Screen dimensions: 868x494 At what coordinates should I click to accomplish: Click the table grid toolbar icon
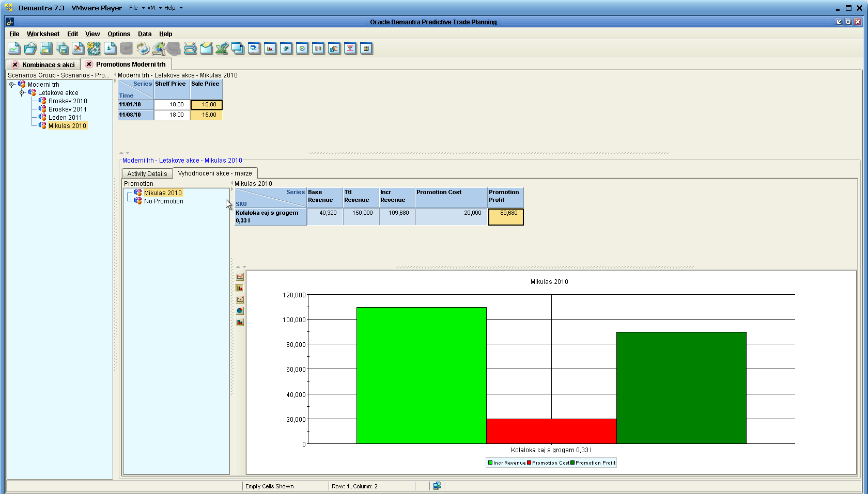pos(366,49)
